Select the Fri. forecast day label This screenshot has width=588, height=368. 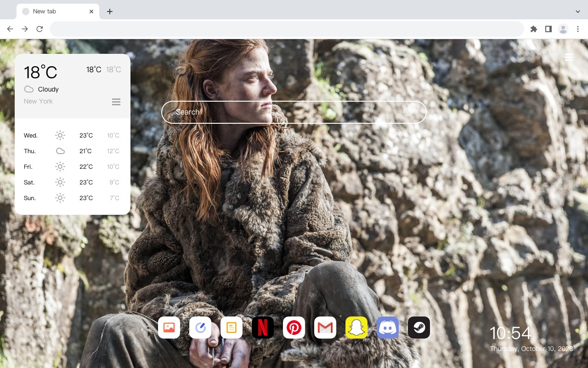click(x=28, y=167)
